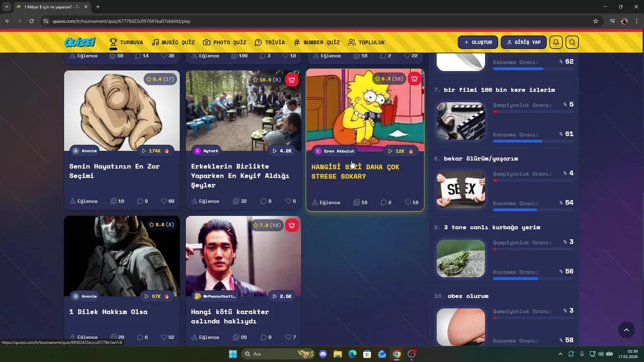Image resolution: width=644 pixels, height=362 pixels.
Task: Open the site search icon
Action: coord(572,42)
